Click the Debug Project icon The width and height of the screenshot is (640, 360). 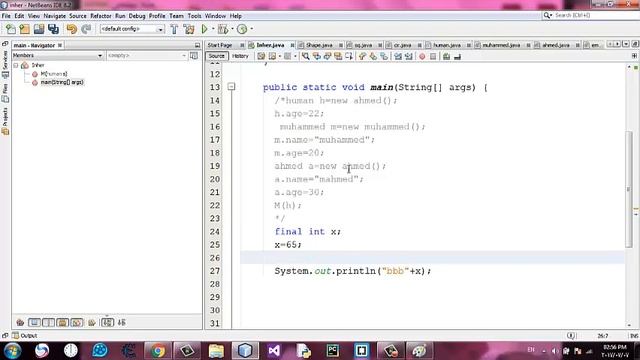223,29
